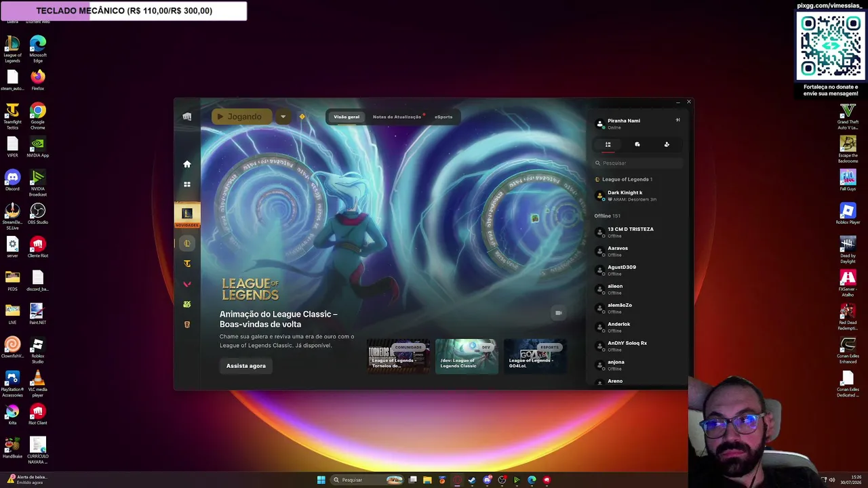Select the Microsoft Edge desktop shortcut

[38, 49]
